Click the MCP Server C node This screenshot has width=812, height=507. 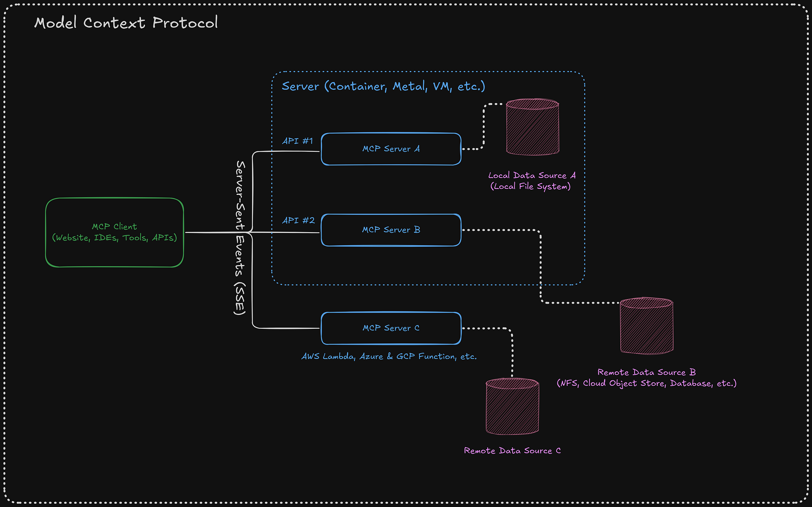click(391, 328)
